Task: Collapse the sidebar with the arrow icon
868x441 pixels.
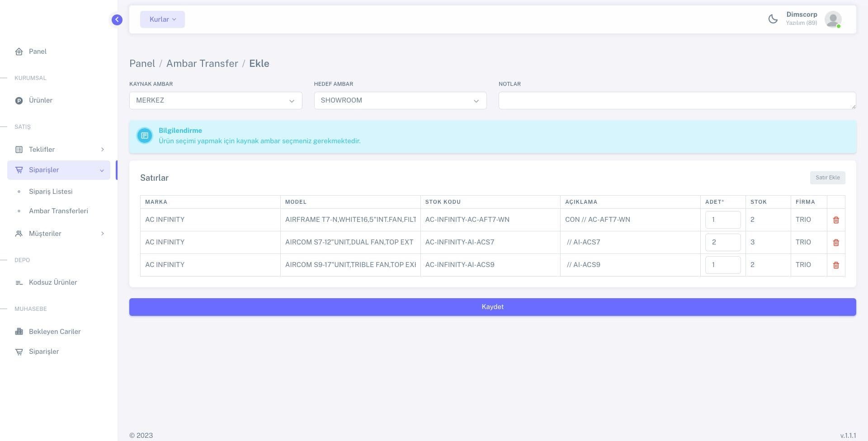Action: 117,19
